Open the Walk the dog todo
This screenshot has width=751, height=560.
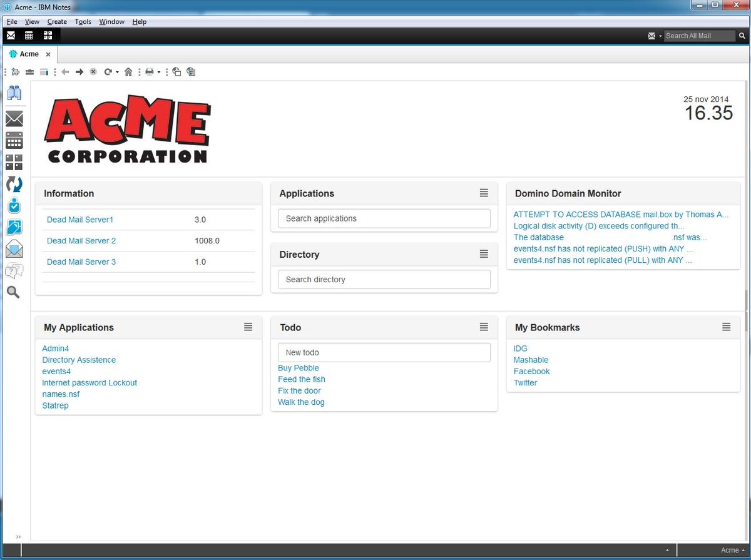coord(301,402)
